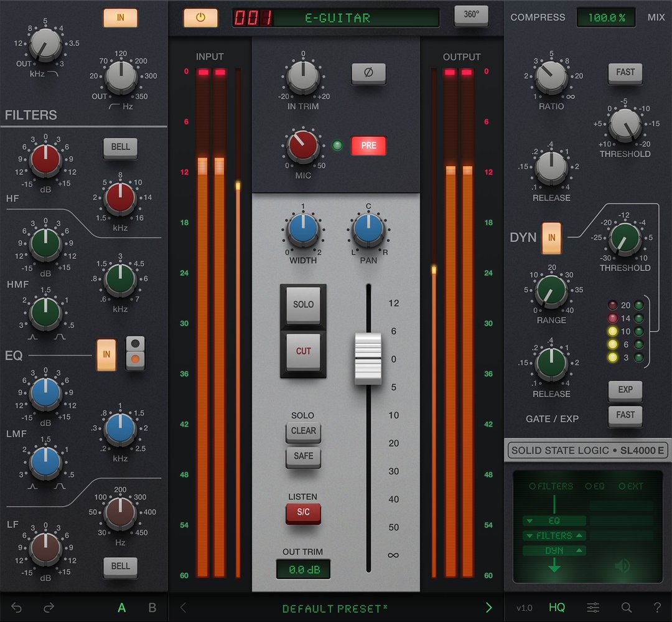Click the DEFAULT PRESET name field
672x622 pixels.
coord(336,608)
